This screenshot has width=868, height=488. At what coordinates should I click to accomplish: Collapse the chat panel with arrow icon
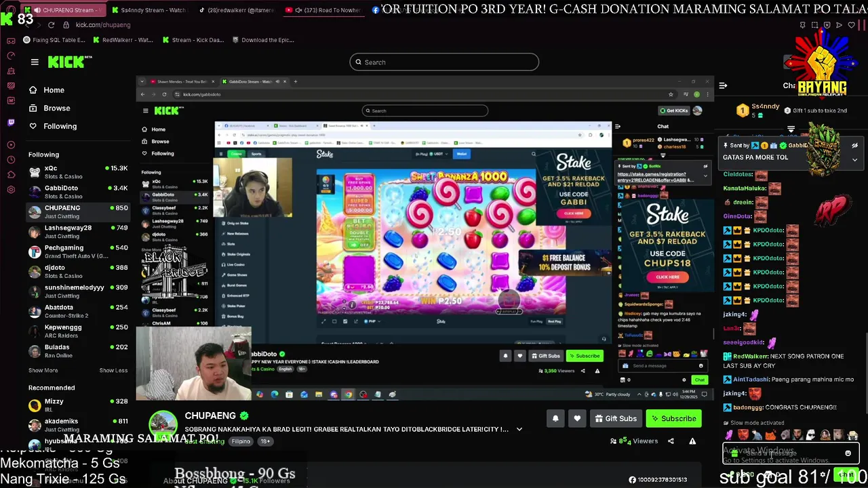[x=723, y=85]
